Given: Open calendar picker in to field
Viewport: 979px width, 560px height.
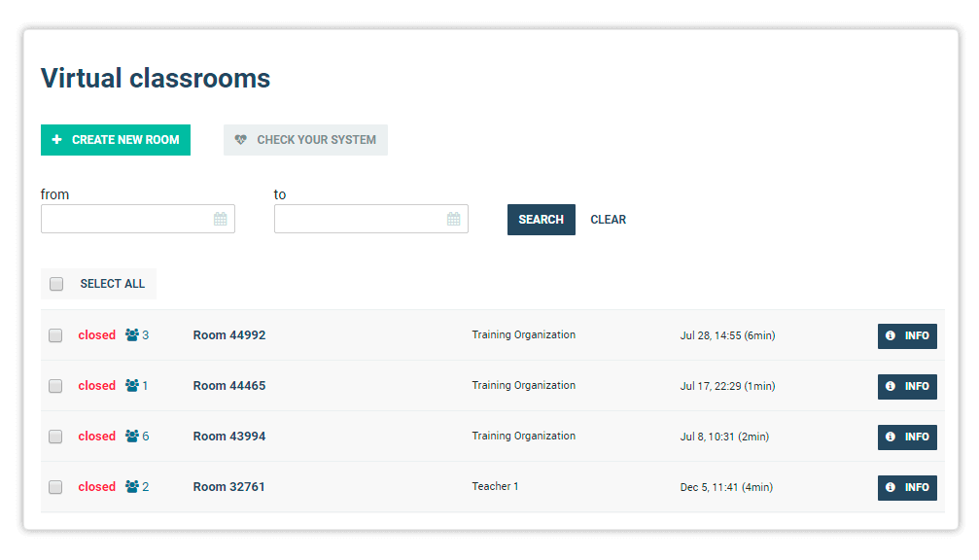Looking at the screenshot, I should pos(454,219).
